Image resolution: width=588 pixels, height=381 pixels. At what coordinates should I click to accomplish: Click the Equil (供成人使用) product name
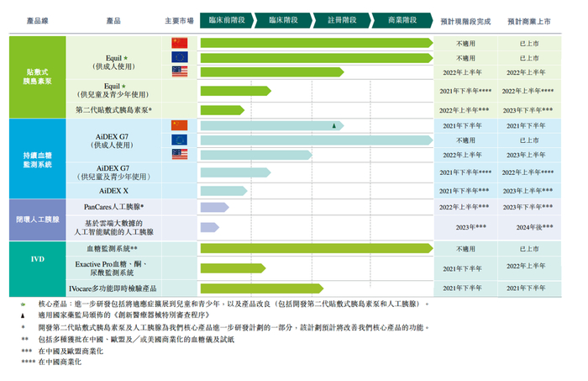click(113, 62)
